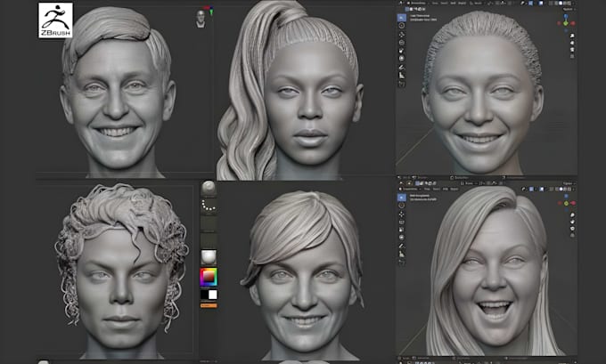This screenshot has width=606, height=364.
Task: Select the Rotate tool in bottom Blender viewport
Action: click(402, 222)
